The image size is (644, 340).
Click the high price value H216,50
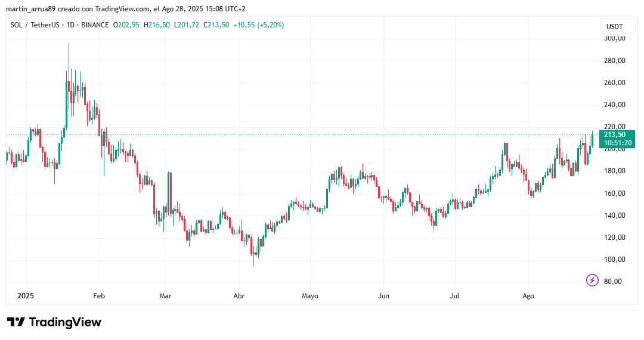pyautogui.click(x=156, y=25)
